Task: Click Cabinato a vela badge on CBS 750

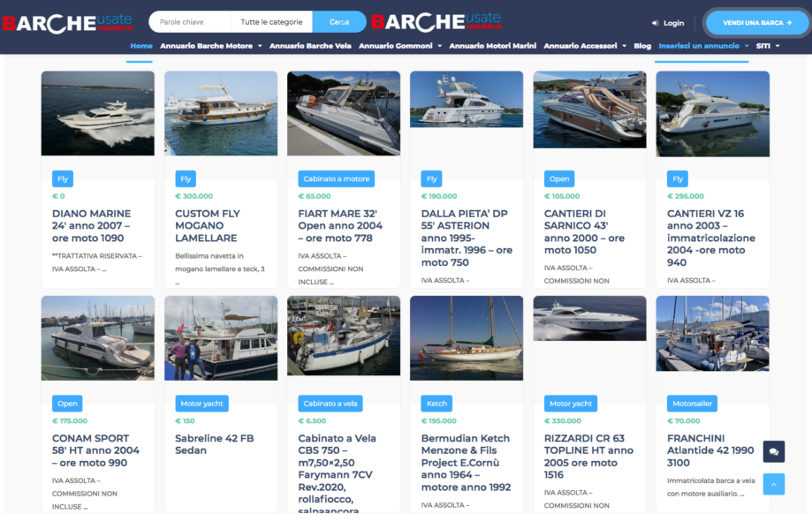Action: 330,404
